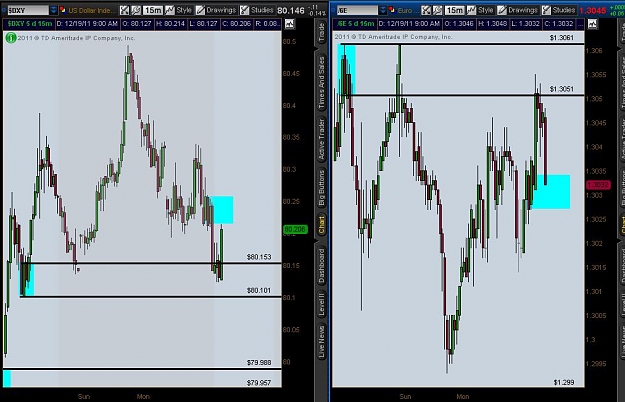The image size is (625, 402).
Task: Click the 'O: 1.3046' open value
Action: (459, 24)
